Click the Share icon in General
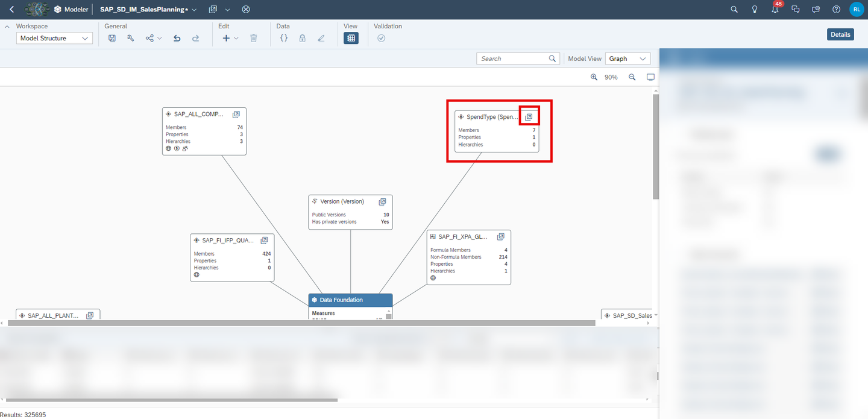The width and height of the screenshot is (868, 419). (x=149, y=38)
